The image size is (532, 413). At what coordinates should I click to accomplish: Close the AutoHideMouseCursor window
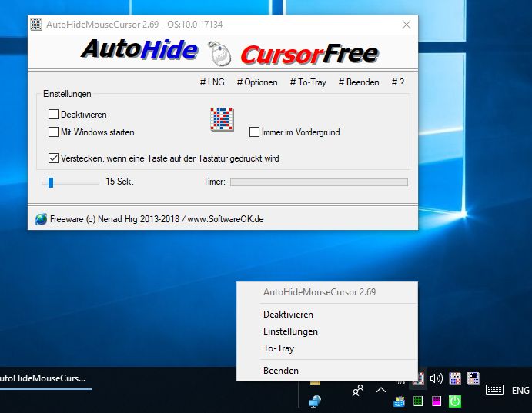tap(407, 25)
